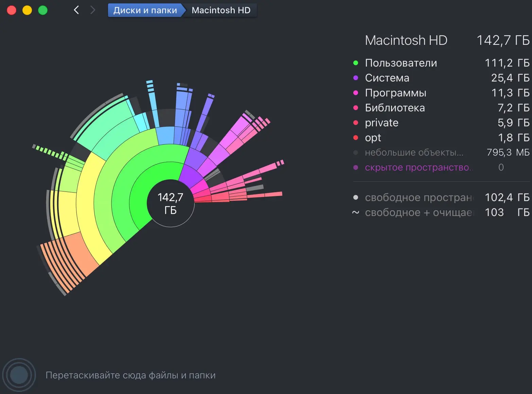Screen dimensions: 532x394
Task: Click the center 142,7 ГБ circle
Action: pyautogui.click(x=171, y=203)
